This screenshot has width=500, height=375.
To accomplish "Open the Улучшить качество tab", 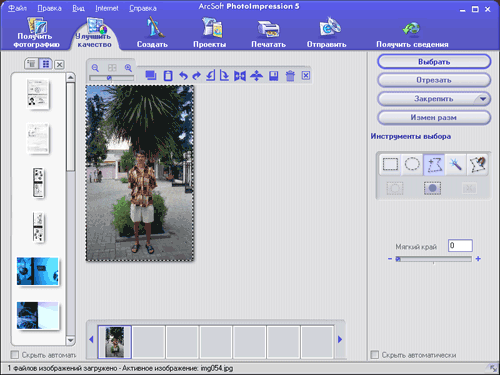I will [94, 33].
